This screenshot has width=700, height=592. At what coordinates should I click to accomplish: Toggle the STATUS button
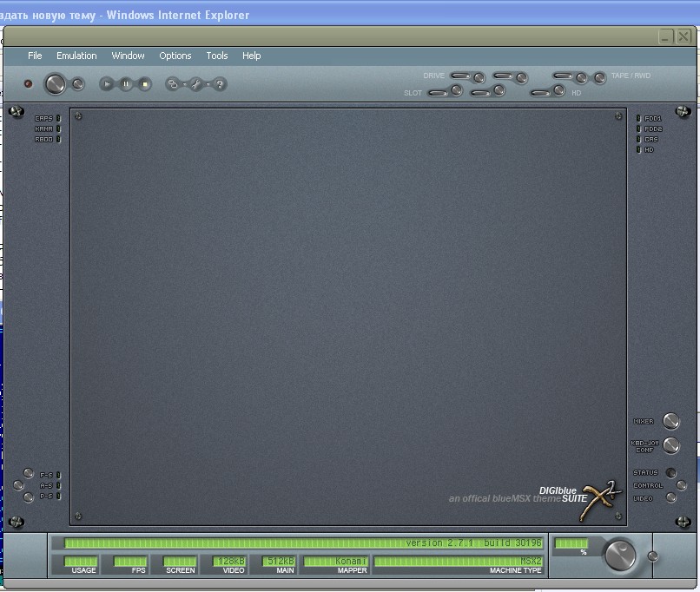pos(670,472)
